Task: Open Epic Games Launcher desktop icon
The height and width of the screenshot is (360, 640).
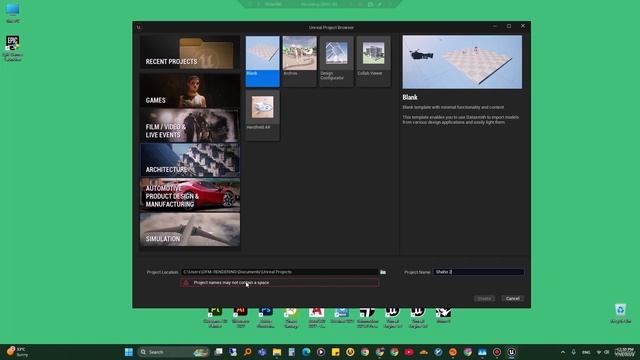Action: point(13,49)
